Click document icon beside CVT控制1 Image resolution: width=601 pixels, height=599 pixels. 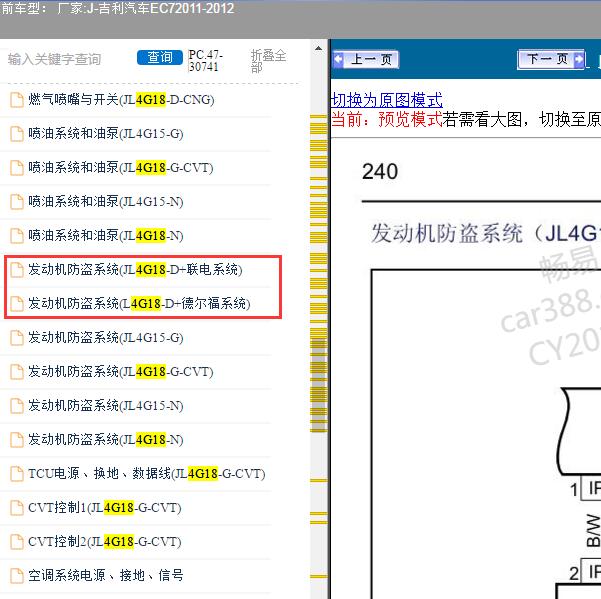16,508
